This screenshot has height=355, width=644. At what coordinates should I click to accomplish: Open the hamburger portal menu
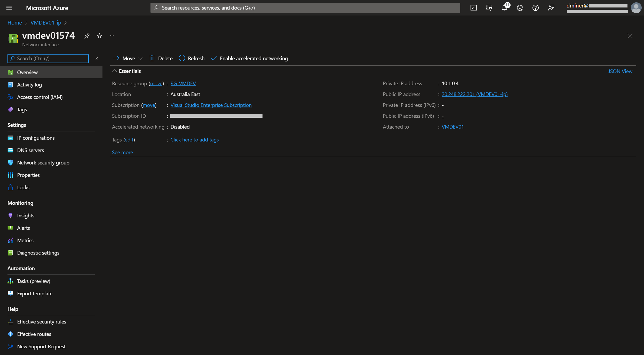(9, 8)
